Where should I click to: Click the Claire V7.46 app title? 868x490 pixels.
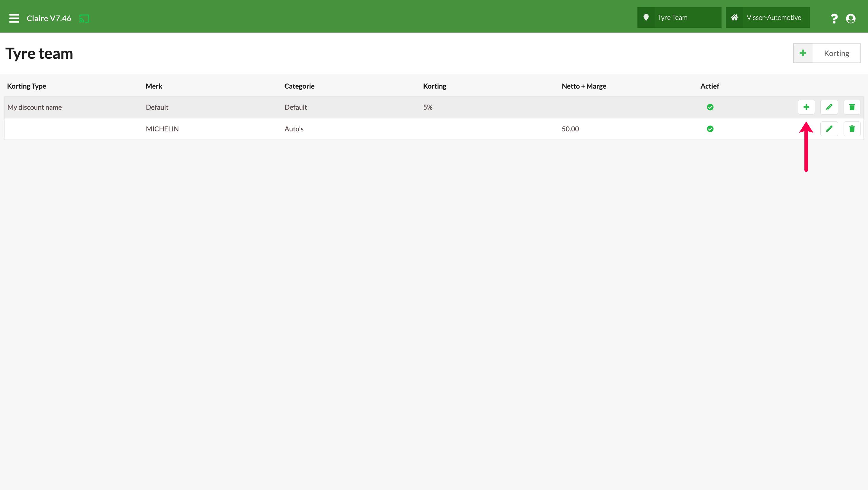(x=49, y=18)
